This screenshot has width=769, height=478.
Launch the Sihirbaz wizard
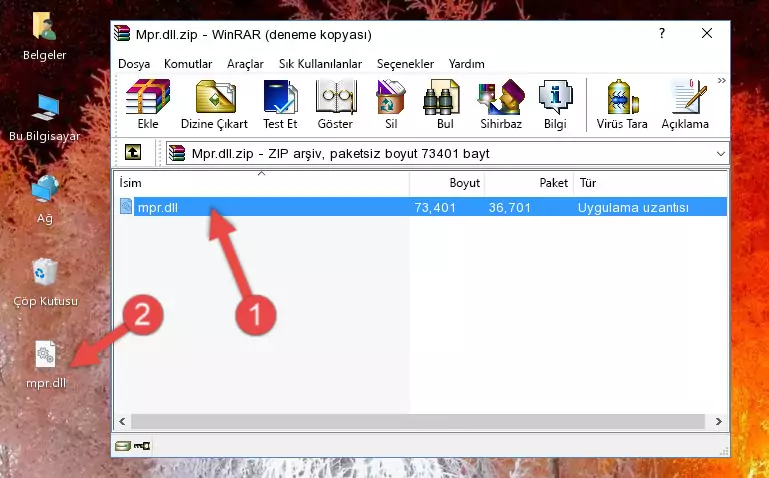501,104
